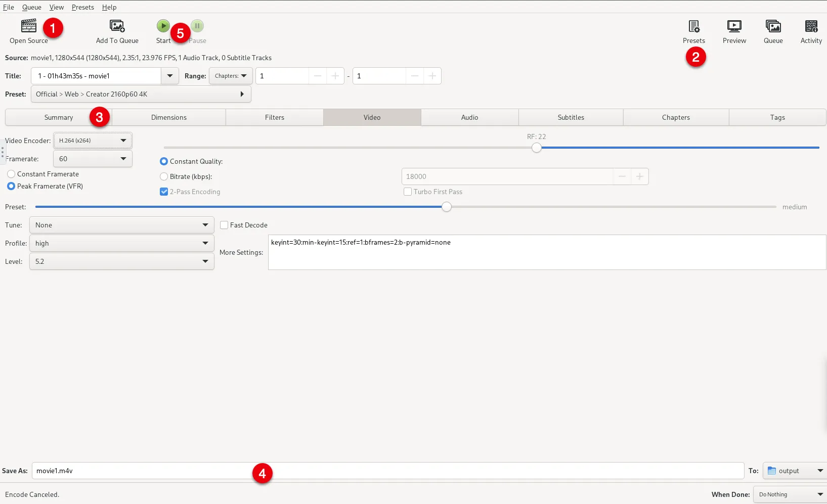Screen dimensions: 827x504
Task: Decrease the end chapter value
Action: point(415,76)
